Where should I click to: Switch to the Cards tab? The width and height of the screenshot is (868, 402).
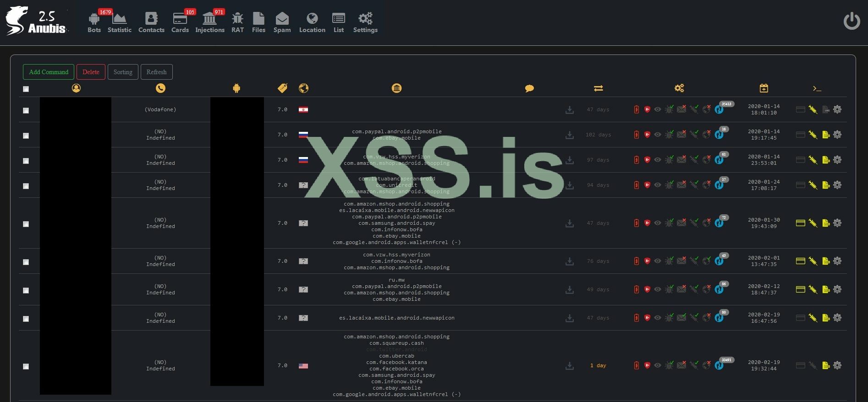tap(180, 22)
